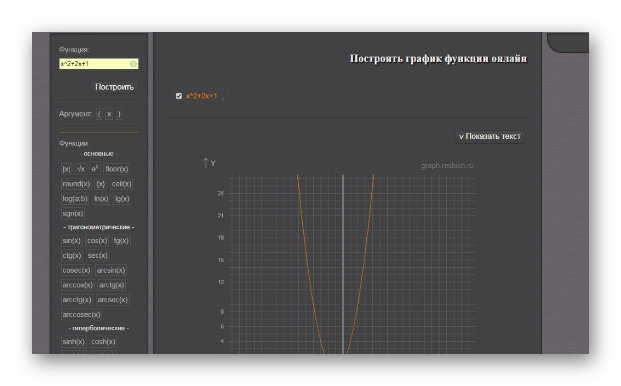Screen dimensions: 621x386
Task: Click the гиперболические section heading
Action: 99,328
